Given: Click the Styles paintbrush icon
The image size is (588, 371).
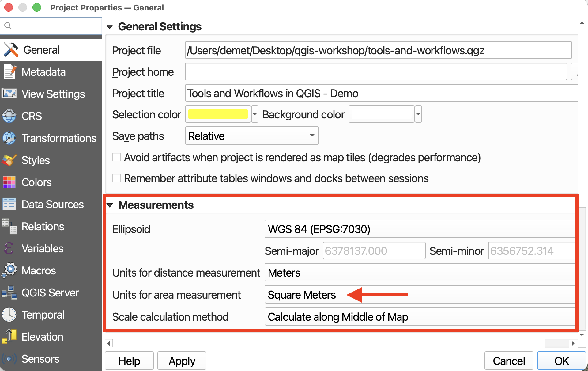Looking at the screenshot, I should pyautogui.click(x=9, y=160).
